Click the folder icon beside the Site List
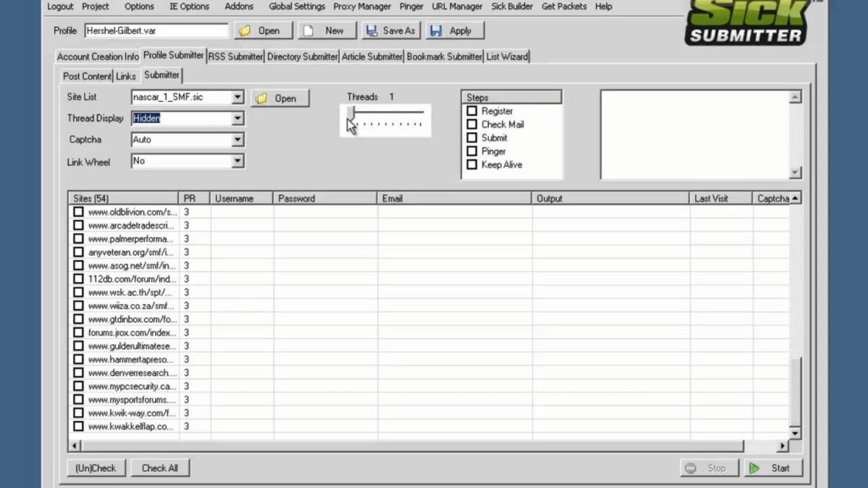 tap(261, 98)
